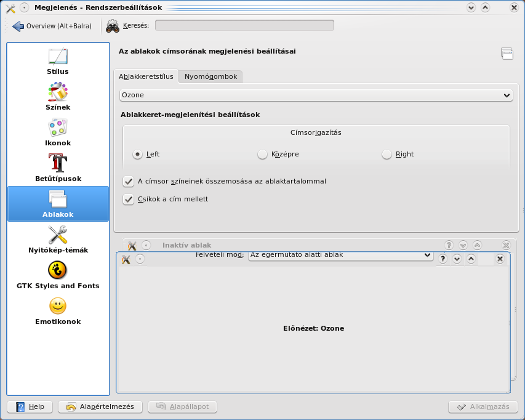Click the on-all-desktops pin in main titlebar
Viewport: 525px width, 420px height.
click(24, 7)
